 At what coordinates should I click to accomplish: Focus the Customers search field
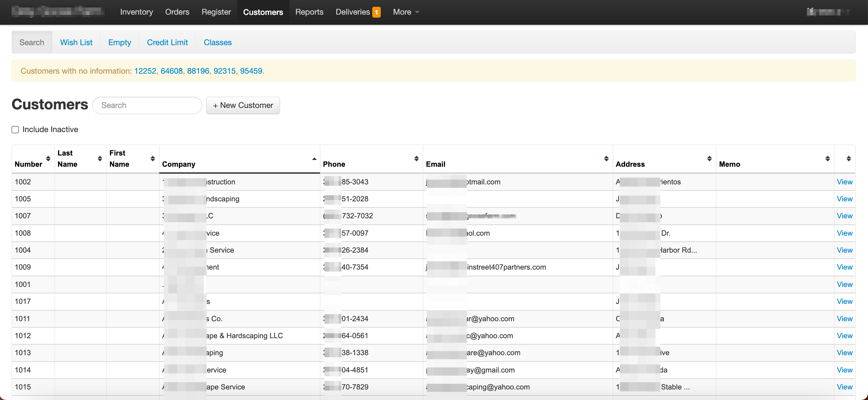tap(147, 105)
